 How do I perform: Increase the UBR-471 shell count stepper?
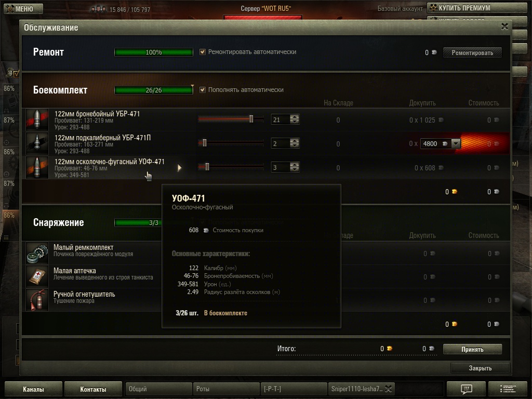click(295, 117)
